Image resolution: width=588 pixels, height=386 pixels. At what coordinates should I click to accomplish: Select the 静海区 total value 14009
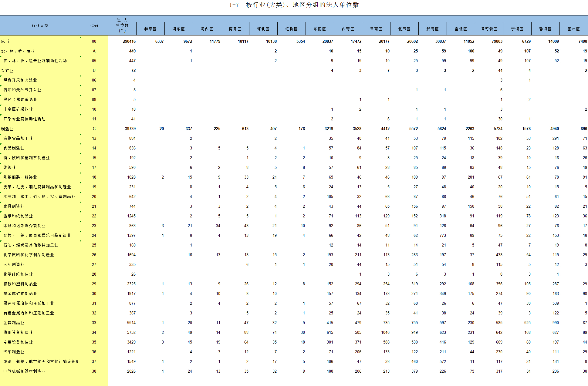pyautogui.click(x=553, y=41)
